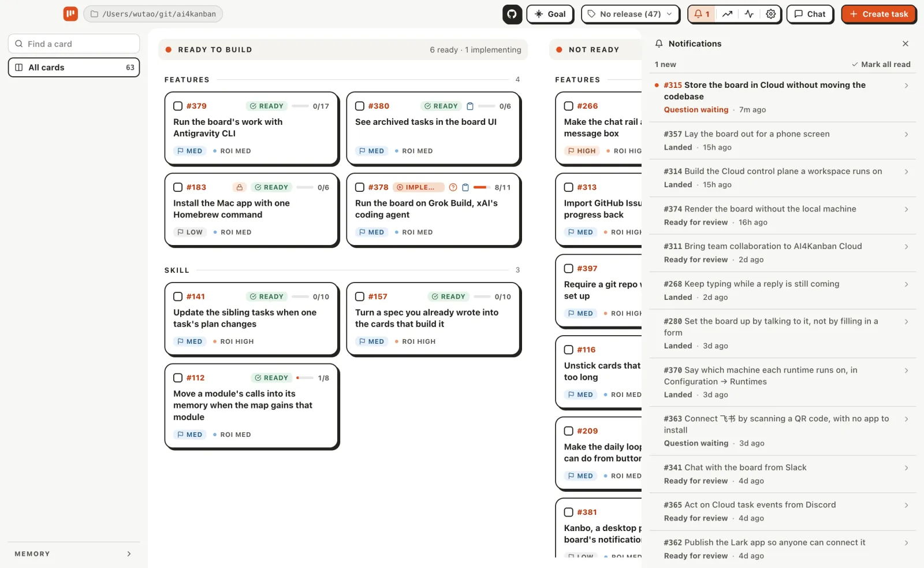924x568 pixels.
Task: Click the HIGH priority flag on card #266
Action: pyautogui.click(x=582, y=151)
